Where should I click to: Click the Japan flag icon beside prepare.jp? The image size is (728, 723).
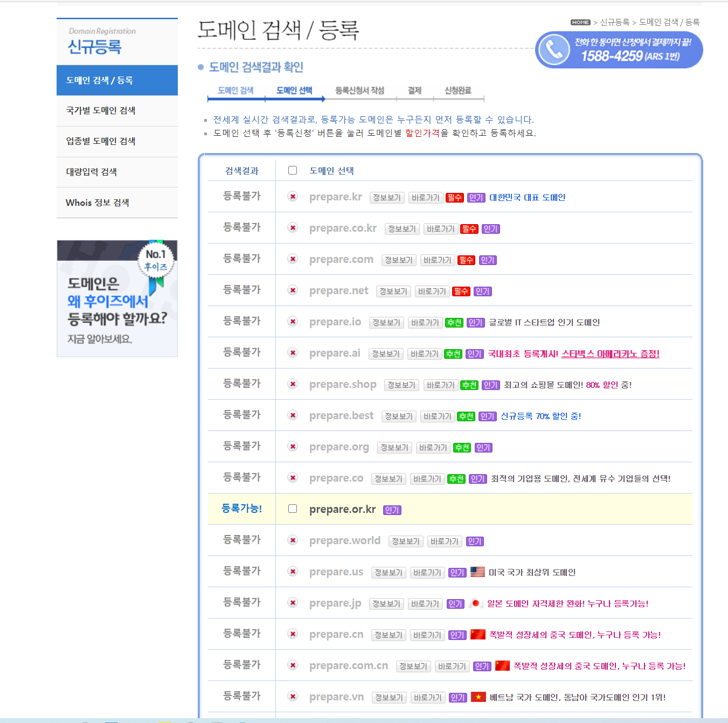click(475, 603)
